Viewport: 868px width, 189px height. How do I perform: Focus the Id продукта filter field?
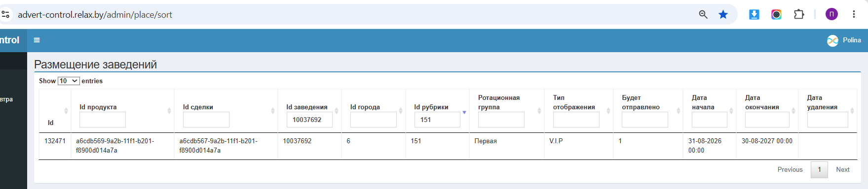103,120
